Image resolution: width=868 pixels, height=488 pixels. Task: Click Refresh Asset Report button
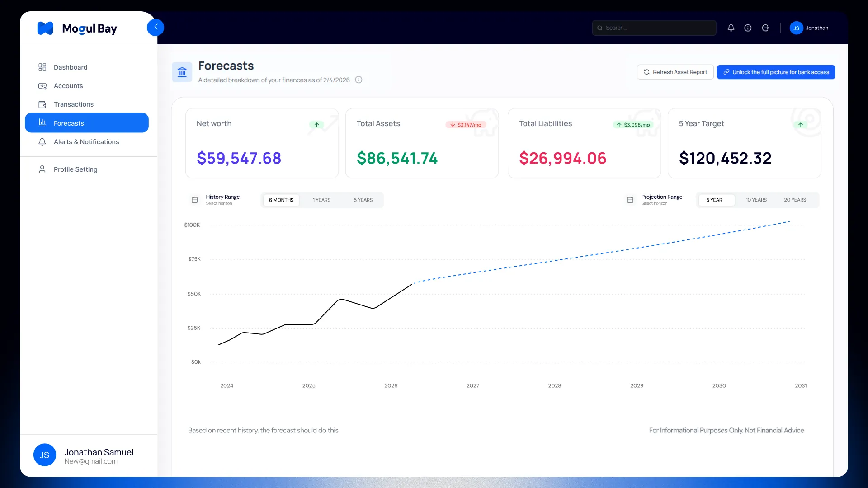point(675,72)
